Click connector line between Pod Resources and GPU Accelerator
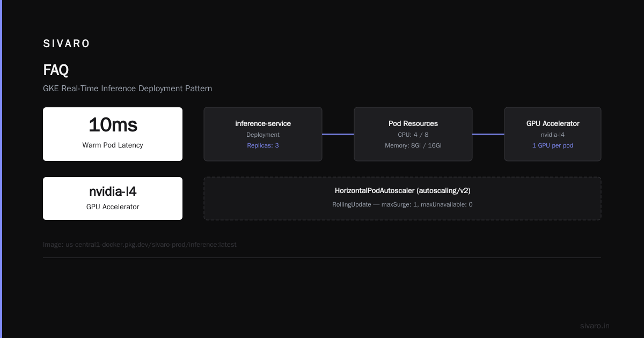 488,134
